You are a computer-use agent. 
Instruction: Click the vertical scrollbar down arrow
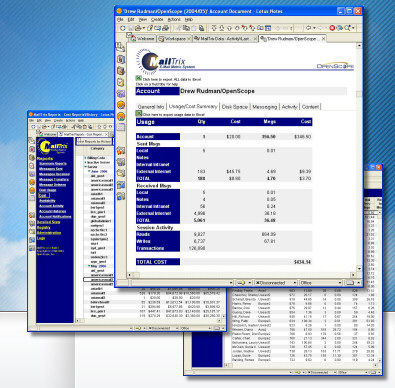[359, 268]
